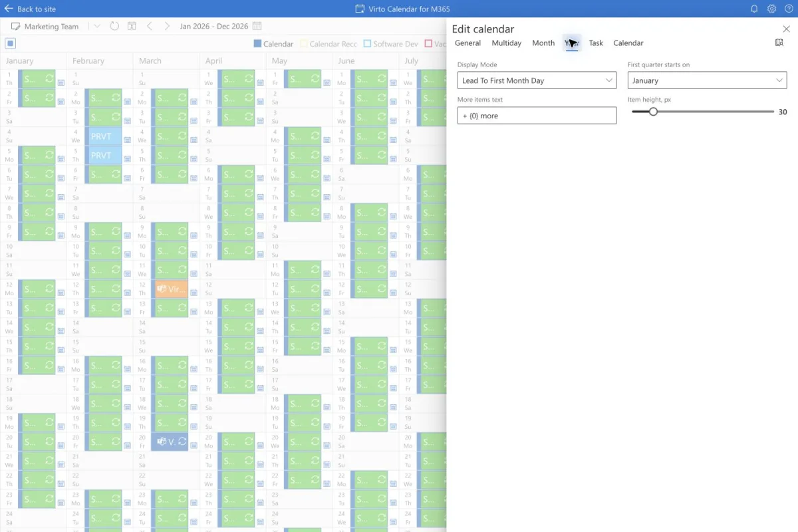Screen dimensions: 798x532
Task: Open the Display Mode dropdown
Action: 537,80
